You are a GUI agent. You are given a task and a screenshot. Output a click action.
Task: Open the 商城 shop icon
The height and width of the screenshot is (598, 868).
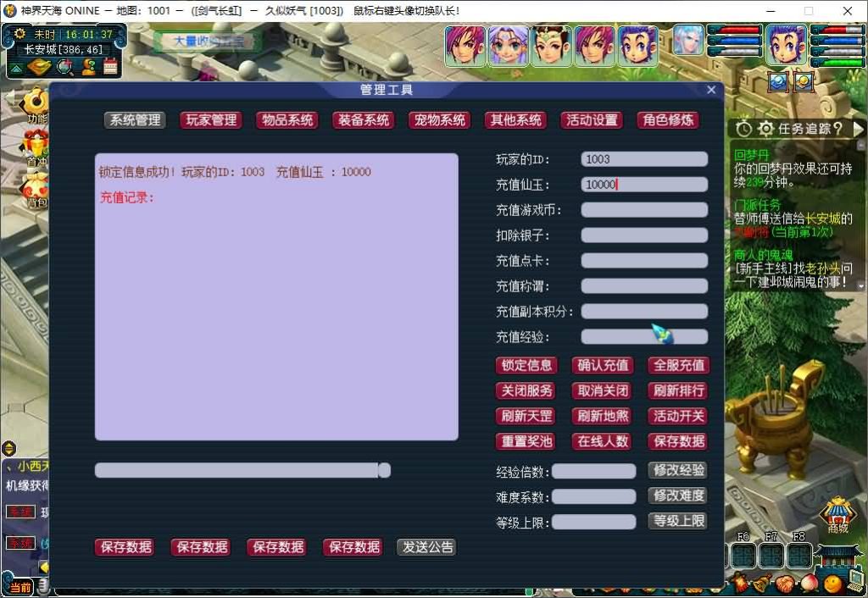(838, 514)
